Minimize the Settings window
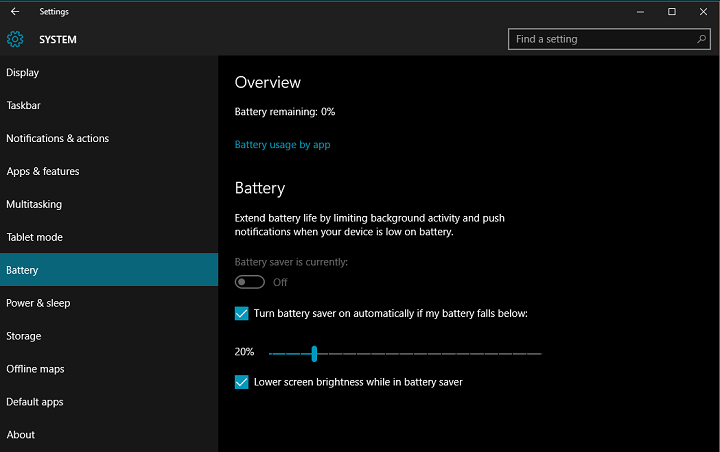 [x=640, y=11]
